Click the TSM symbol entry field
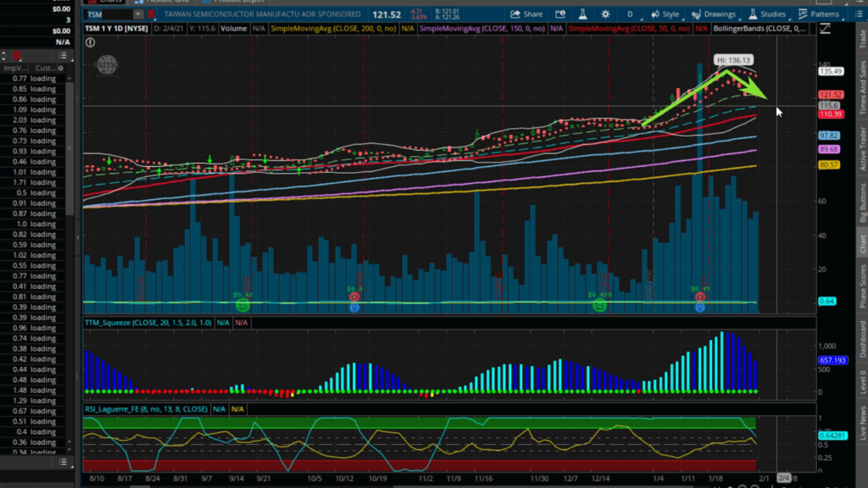The height and width of the screenshot is (488, 868). pos(109,14)
